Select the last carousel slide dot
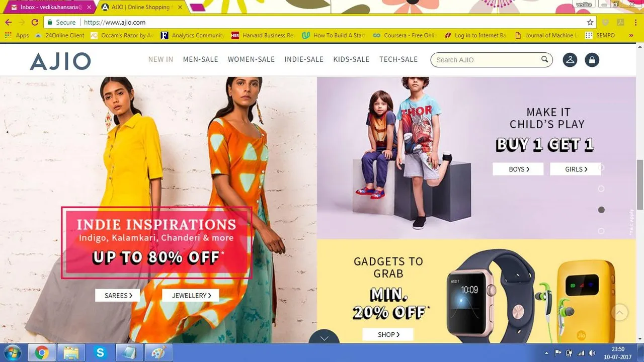Image resolution: width=644 pixels, height=362 pixels. [x=601, y=231]
